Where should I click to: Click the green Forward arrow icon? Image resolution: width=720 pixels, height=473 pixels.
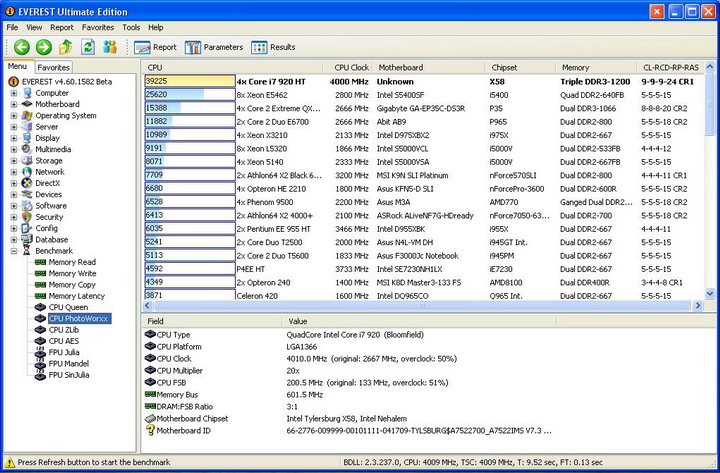click(44, 47)
